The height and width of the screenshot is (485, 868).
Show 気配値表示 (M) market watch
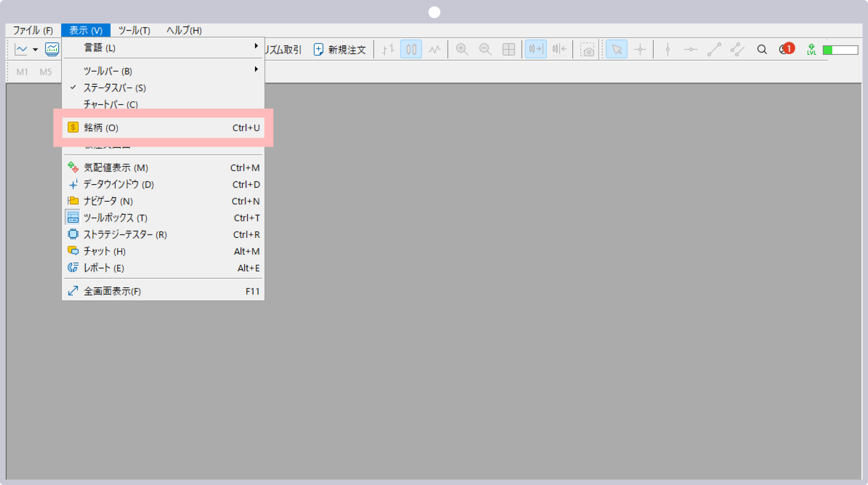pyautogui.click(x=163, y=168)
